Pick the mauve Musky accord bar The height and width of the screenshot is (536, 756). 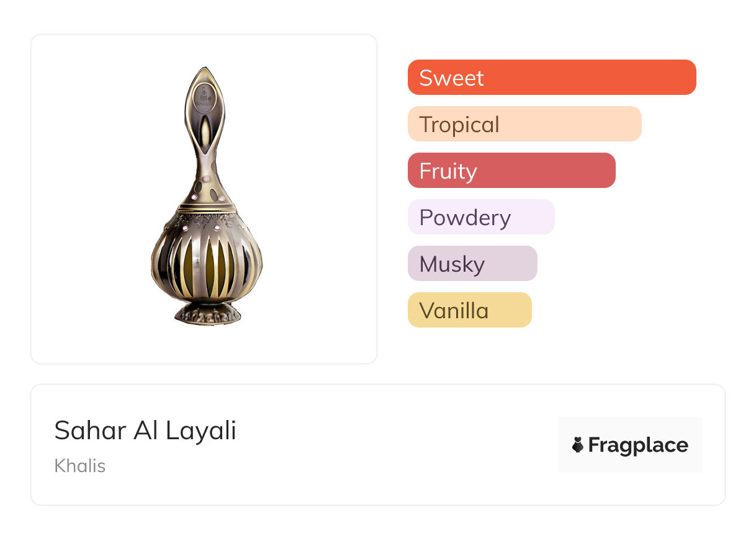coord(472,264)
